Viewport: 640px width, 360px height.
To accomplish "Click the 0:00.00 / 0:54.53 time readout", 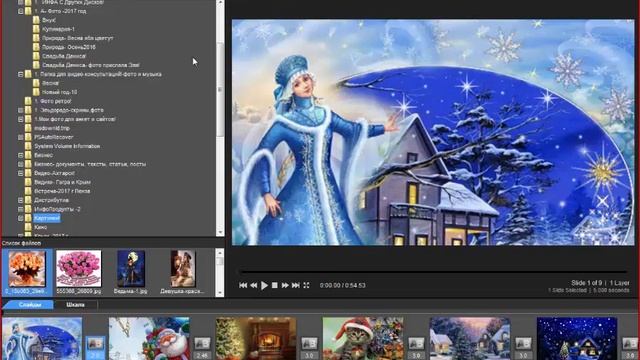I will click(342, 285).
